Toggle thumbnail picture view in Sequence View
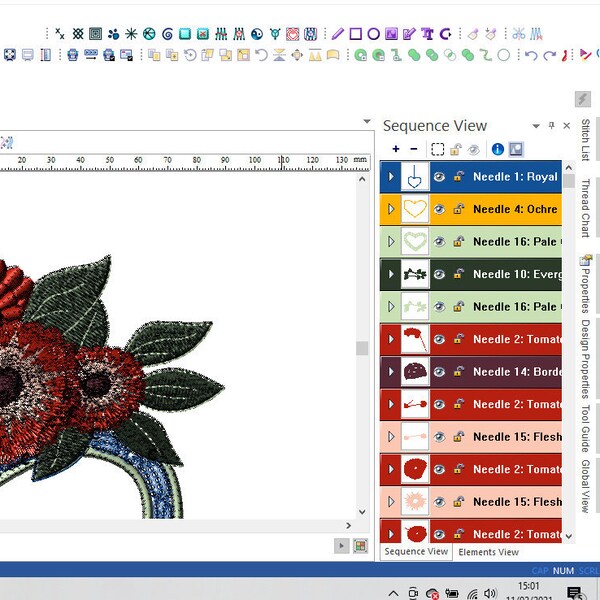The width and height of the screenshot is (600, 600). point(516,149)
